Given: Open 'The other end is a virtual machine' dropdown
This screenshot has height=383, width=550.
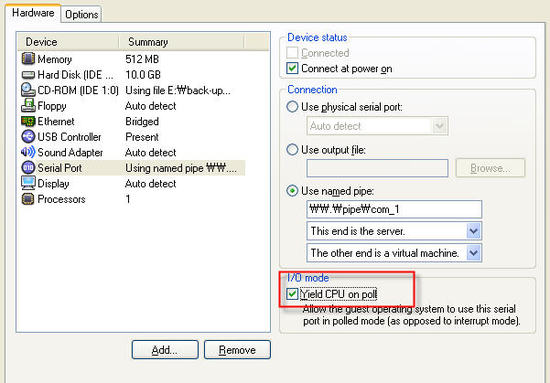Looking at the screenshot, I should pos(474,253).
